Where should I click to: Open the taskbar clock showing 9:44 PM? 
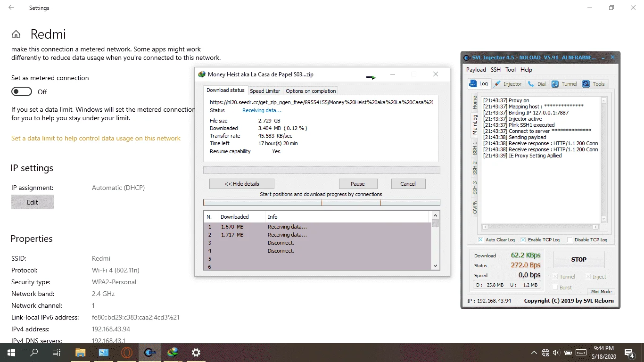pos(604,353)
